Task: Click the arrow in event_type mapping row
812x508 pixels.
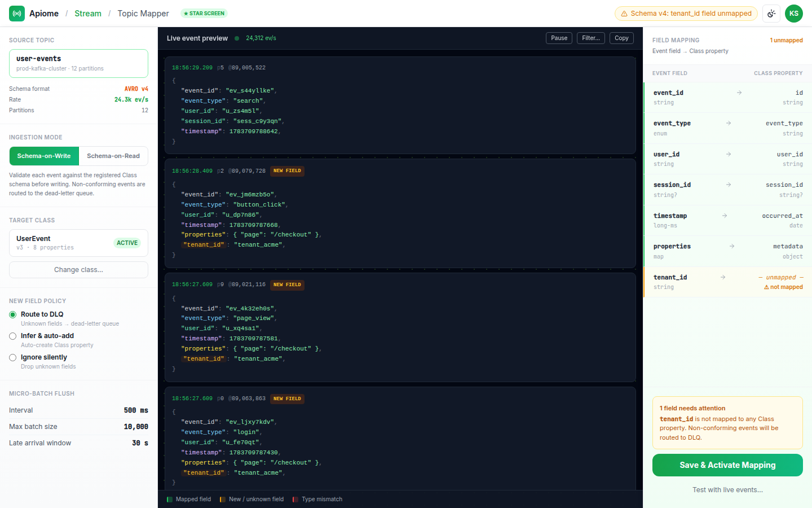Action: point(729,123)
